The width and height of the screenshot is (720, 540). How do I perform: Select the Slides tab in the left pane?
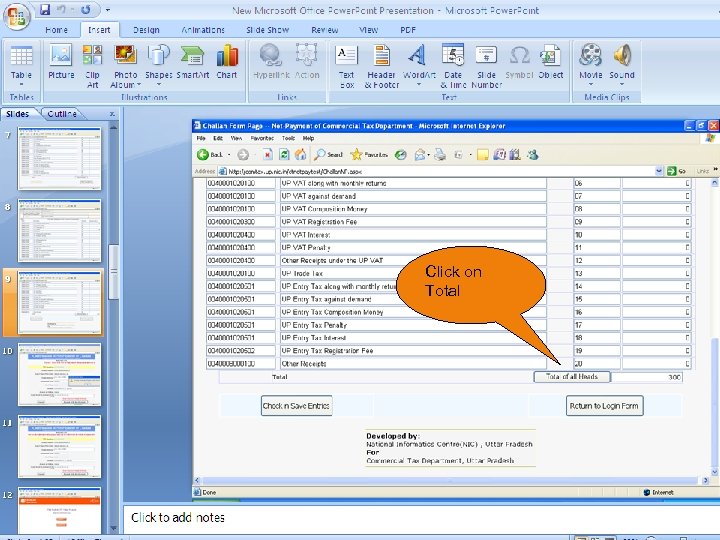tap(18, 114)
